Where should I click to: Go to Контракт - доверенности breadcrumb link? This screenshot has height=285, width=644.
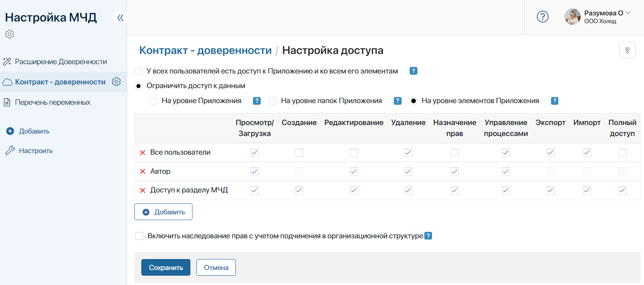pyautogui.click(x=205, y=50)
